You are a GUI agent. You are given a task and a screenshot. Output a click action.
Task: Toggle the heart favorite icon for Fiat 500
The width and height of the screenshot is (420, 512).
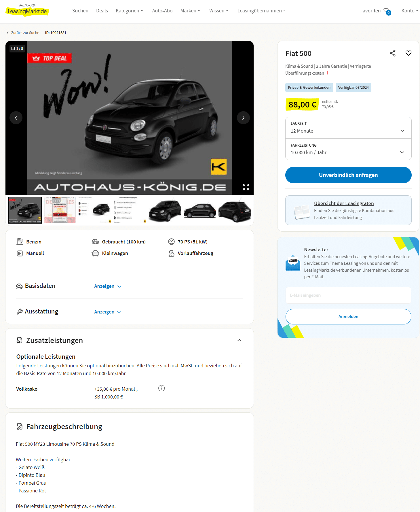(x=408, y=53)
